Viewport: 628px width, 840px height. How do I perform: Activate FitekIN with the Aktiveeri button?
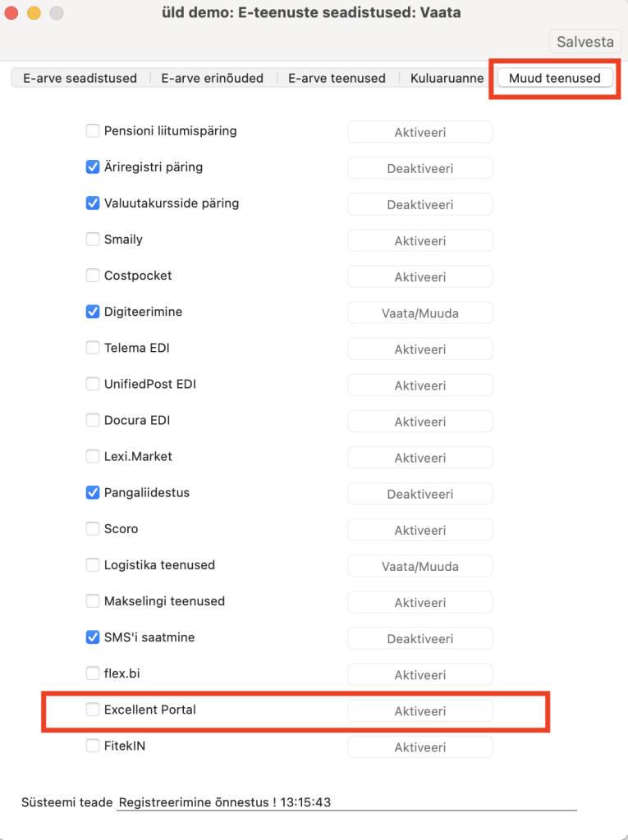click(x=419, y=747)
